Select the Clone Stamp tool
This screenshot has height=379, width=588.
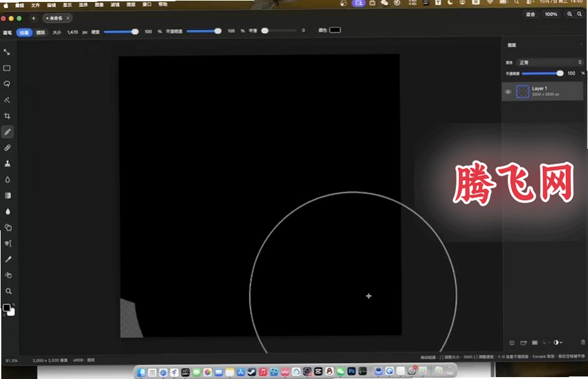click(x=8, y=164)
